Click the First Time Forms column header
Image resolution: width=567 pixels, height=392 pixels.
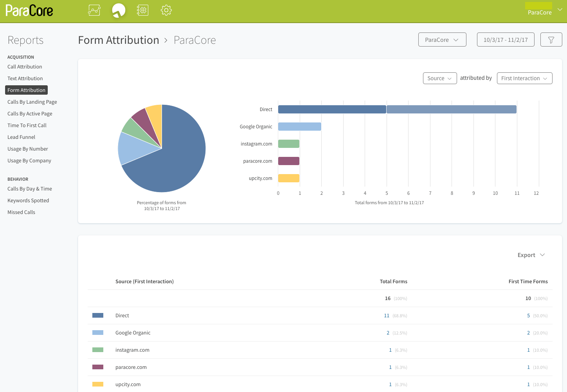(528, 281)
